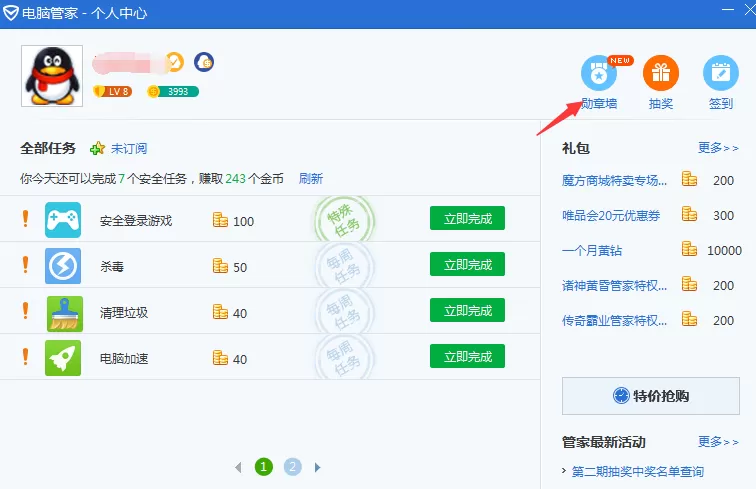Click coin icon in 电脑加速 row
This screenshot has height=489, width=756.
coord(220,357)
